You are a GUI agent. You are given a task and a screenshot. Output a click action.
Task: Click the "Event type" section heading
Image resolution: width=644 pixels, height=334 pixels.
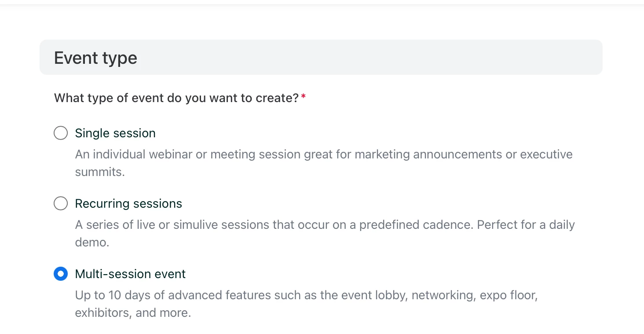pyautogui.click(x=95, y=58)
